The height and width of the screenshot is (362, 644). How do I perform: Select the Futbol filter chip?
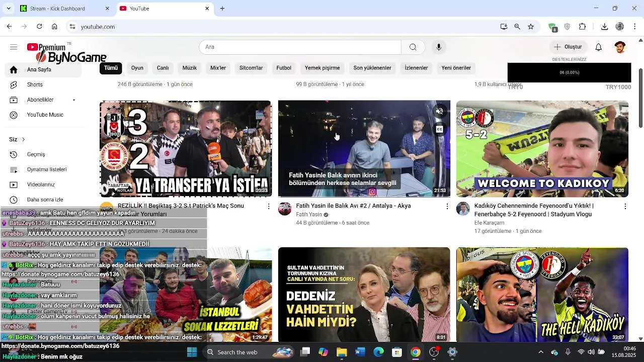(x=284, y=68)
